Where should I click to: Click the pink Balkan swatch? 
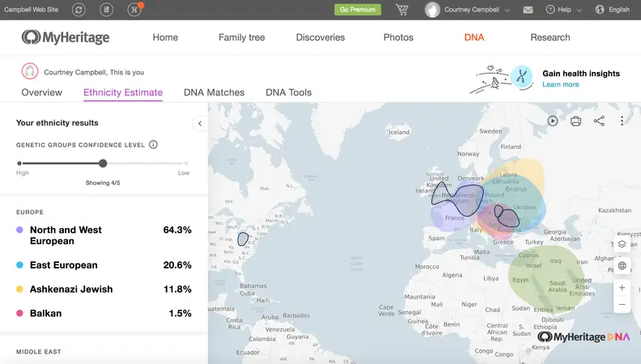[19, 313]
